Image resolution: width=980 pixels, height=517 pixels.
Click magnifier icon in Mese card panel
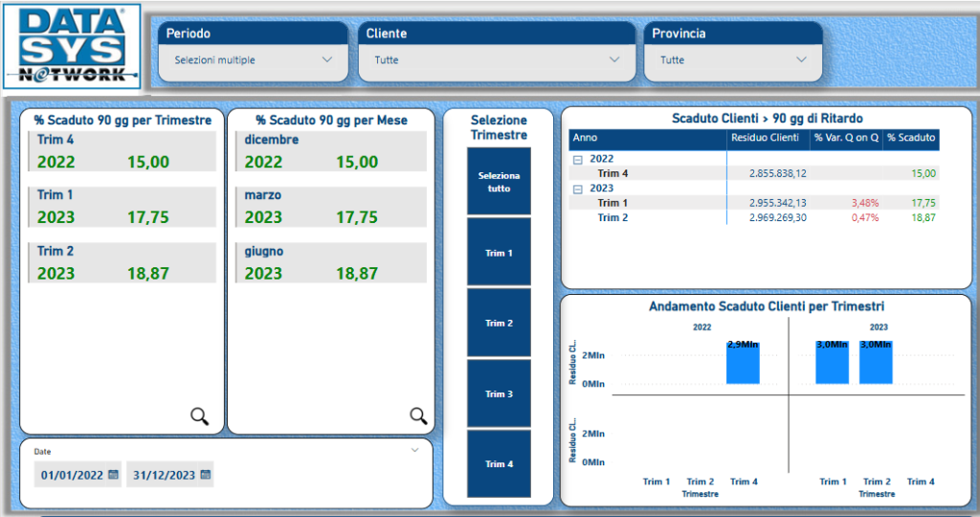[418, 416]
